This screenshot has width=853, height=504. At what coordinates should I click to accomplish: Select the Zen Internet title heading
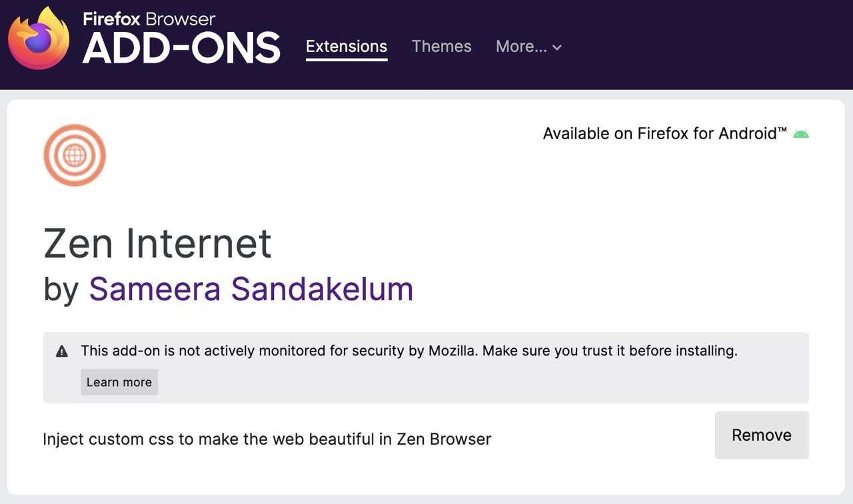(158, 243)
